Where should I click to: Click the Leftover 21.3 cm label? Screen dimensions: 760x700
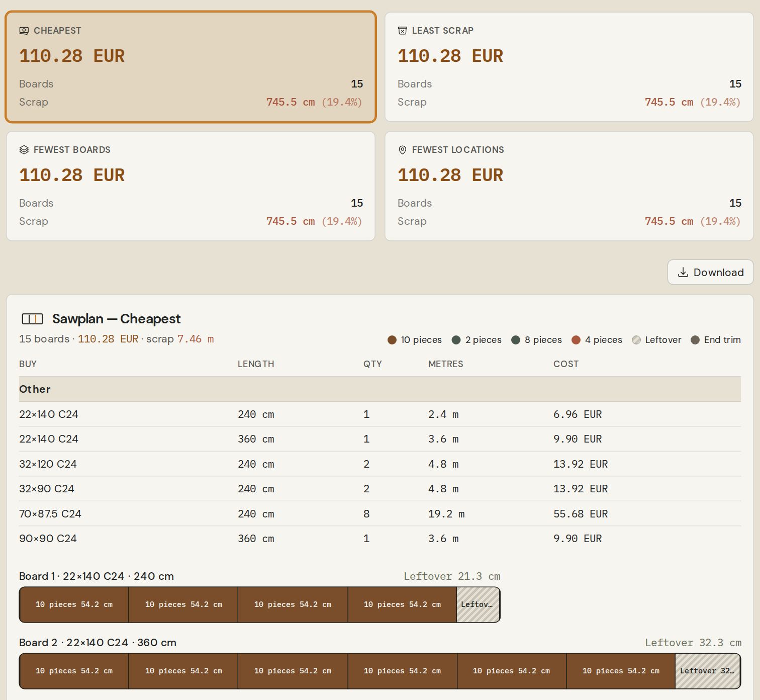[452, 576]
